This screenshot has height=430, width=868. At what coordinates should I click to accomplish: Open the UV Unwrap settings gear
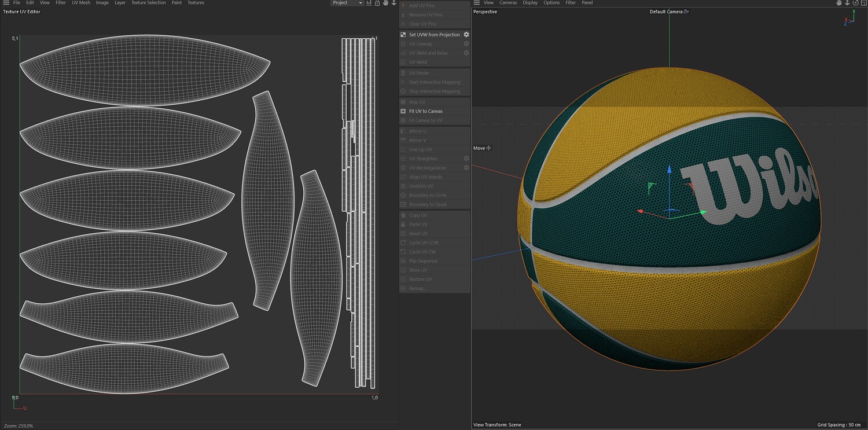(x=466, y=44)
